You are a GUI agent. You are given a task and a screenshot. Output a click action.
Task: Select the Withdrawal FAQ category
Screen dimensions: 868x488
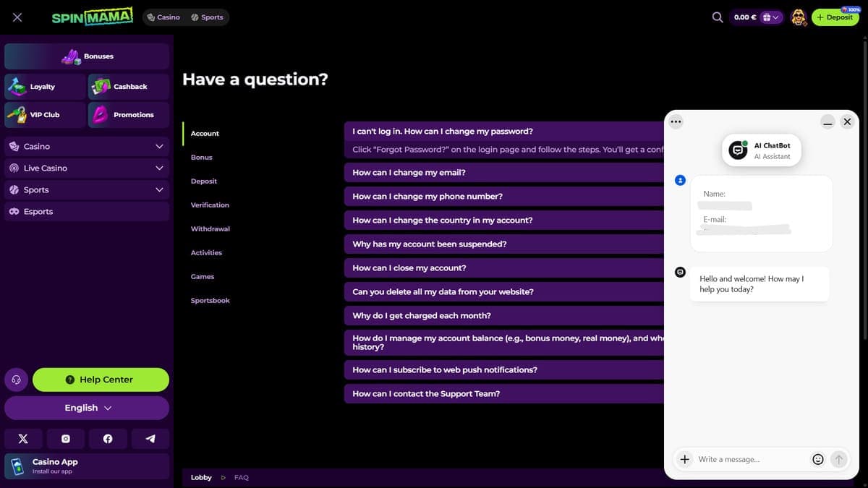[x=210, y=228]
